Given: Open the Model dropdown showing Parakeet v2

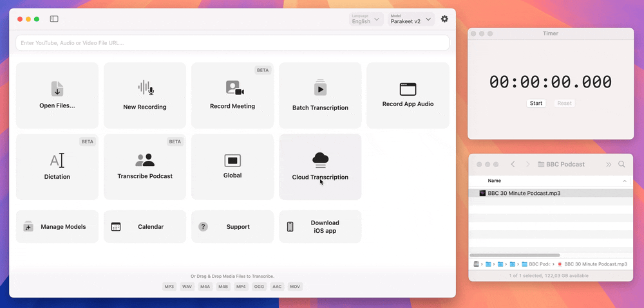Looking at the screenshot, I should click(x=411, y=19).
